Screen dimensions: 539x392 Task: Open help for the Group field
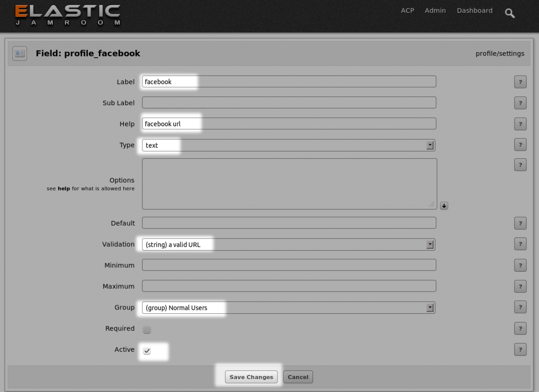pyautogui.click(x=520, y=307)
